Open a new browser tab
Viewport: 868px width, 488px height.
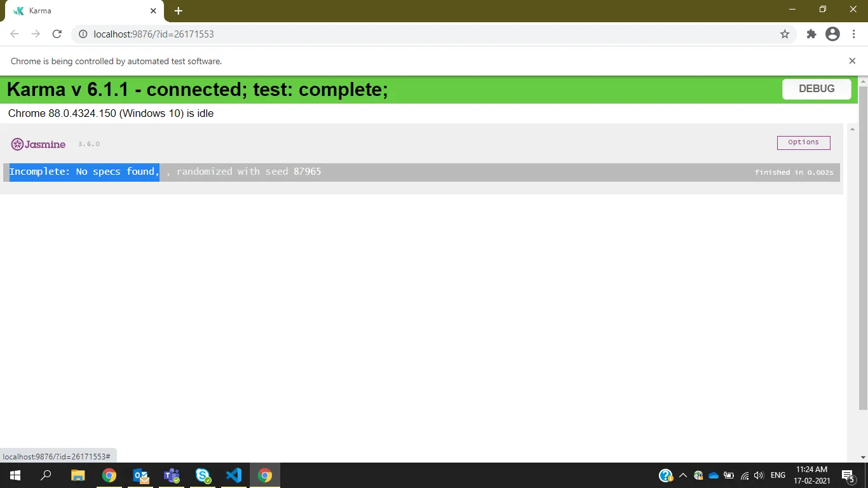179,11
